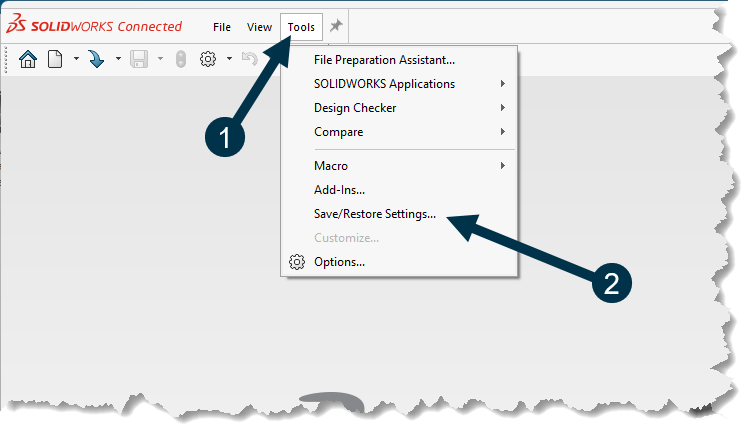Click the Tools menu

(301, 27)
